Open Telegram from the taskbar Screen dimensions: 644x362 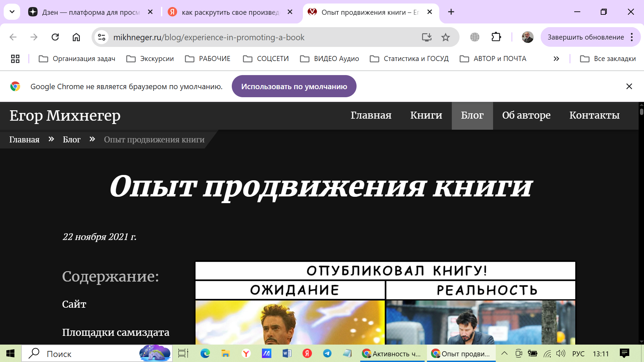(327, 353)
